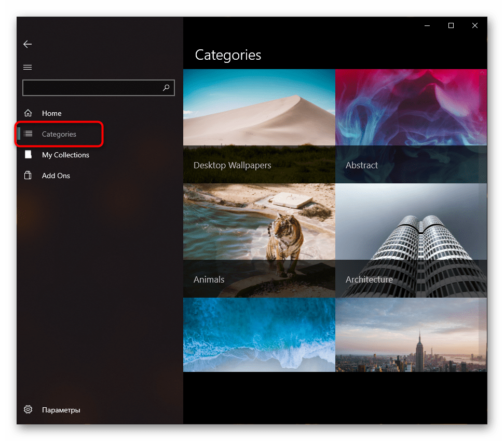Image resolution: width=504 pixels, height=441 pixels.
Task: Open the Desktop Wallpapers category
Action: tap(259, 126)
